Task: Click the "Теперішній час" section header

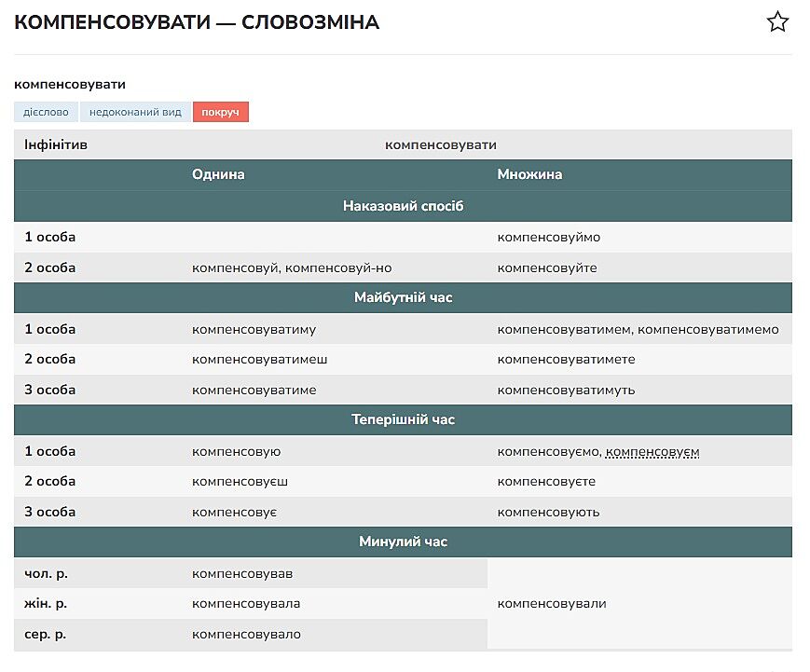Action: pos(403,420)
